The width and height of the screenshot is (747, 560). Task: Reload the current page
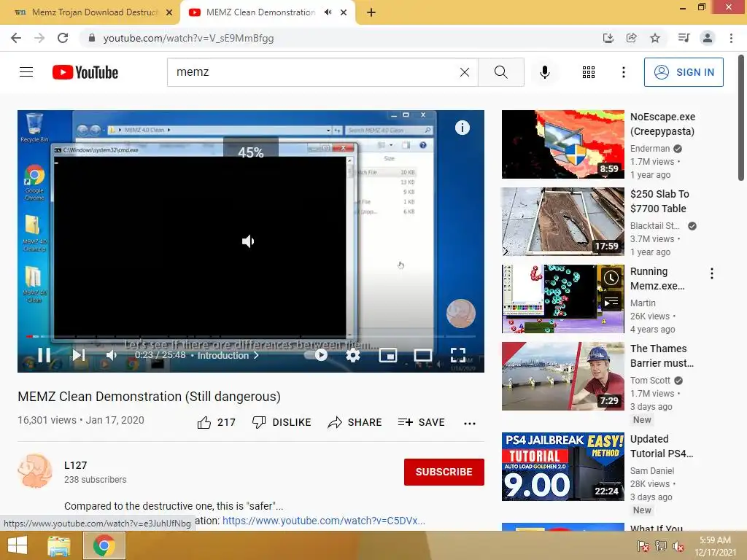[x=63, y=38]
